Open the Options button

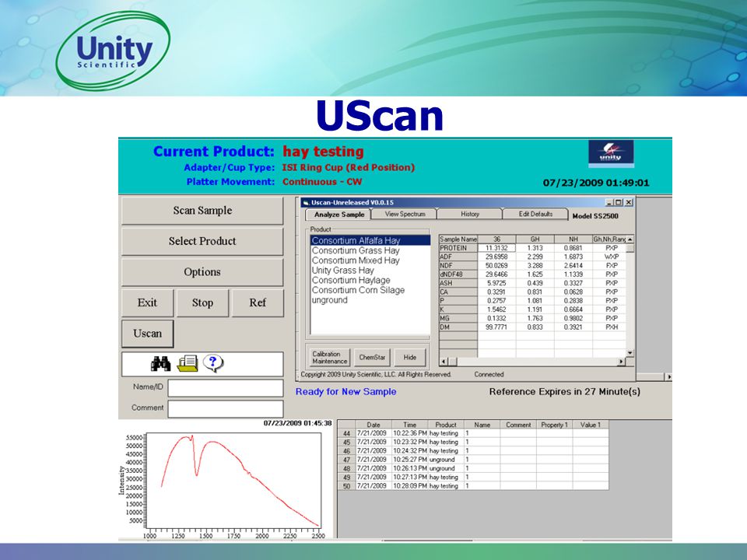point(202,272)
